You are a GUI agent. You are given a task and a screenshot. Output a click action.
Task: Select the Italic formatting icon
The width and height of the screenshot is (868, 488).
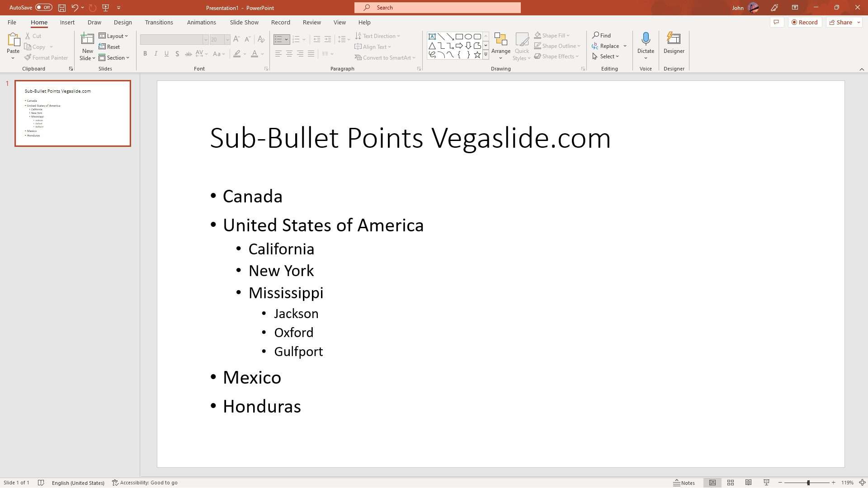click(x=156, y=54)
